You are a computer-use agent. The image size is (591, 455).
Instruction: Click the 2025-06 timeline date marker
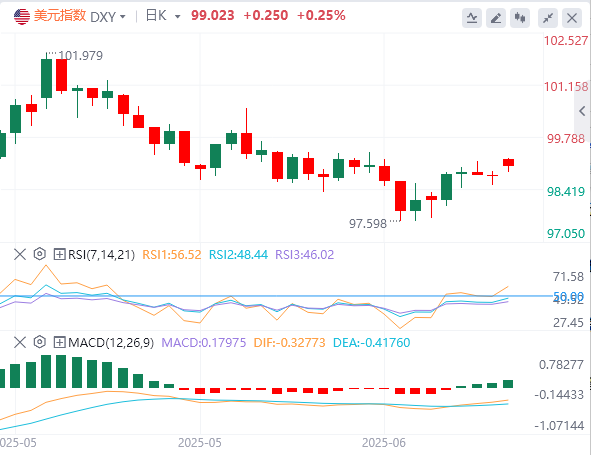(384, 443)
